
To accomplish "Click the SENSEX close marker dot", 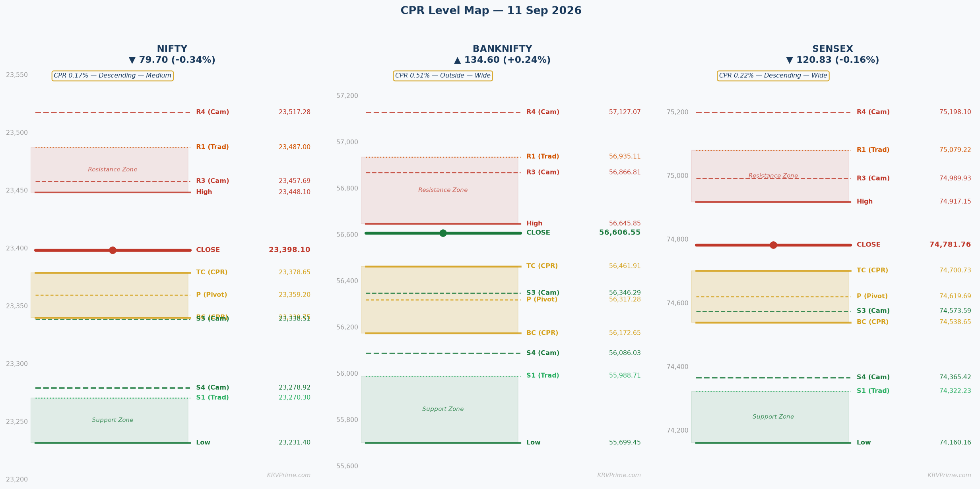I will [773, 245].
